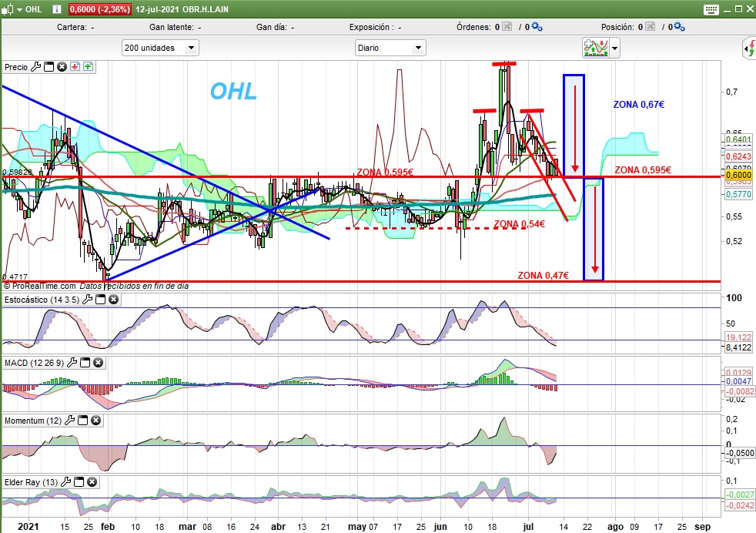This screenshot has height=533, width=756.
Task: Click the red-green arrows icon at right edge
Action: coord(749,49)
